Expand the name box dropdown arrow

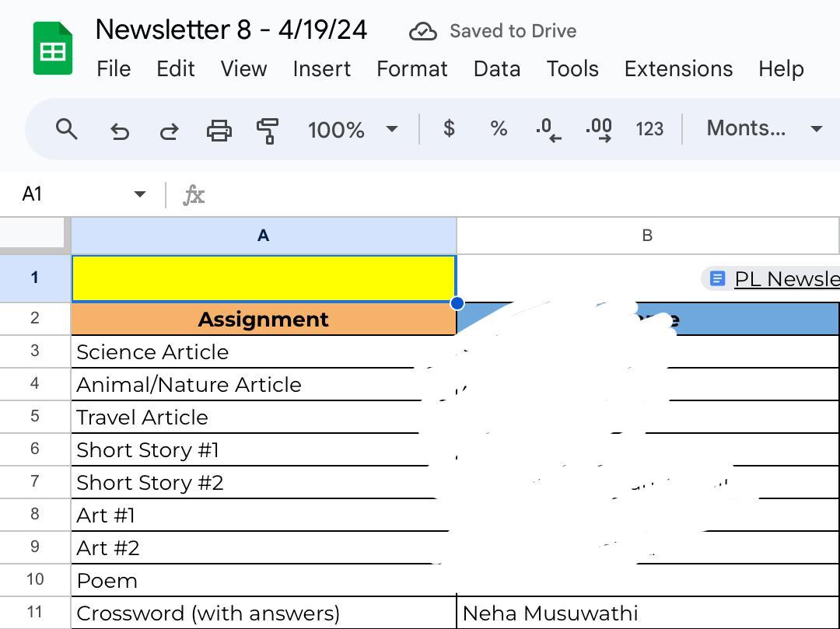pyautogui.click(x=140, y=194)
